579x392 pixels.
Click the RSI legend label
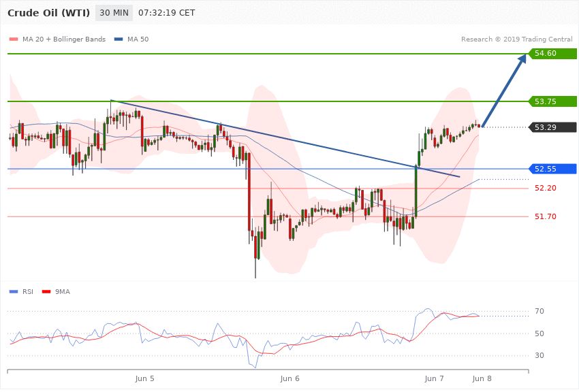tap(28, 292)
